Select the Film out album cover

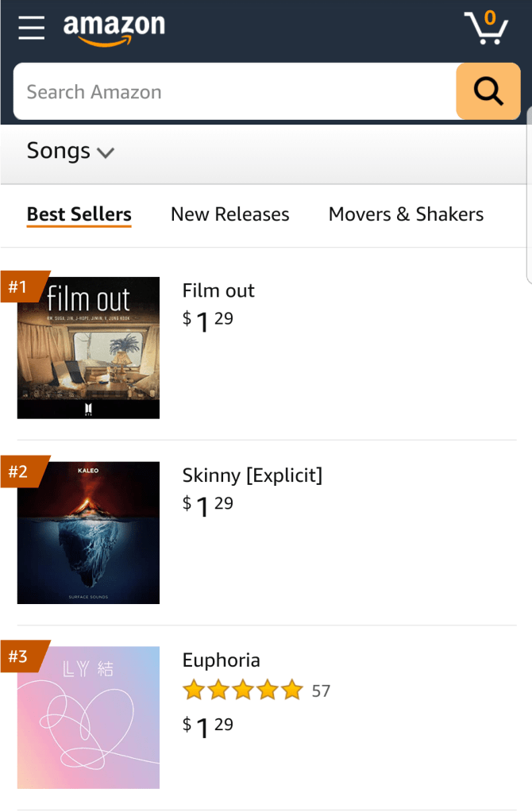click(x=88, y=348)
